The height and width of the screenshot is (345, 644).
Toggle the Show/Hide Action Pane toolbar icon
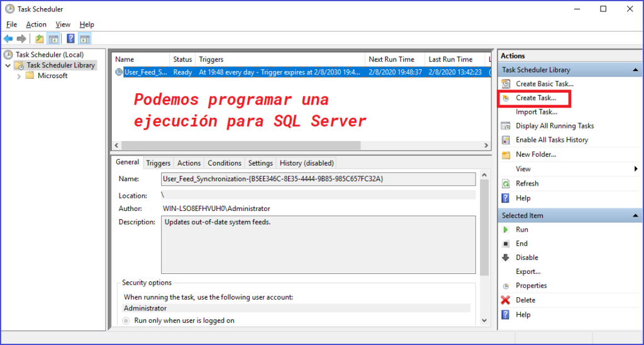[85, 39]
